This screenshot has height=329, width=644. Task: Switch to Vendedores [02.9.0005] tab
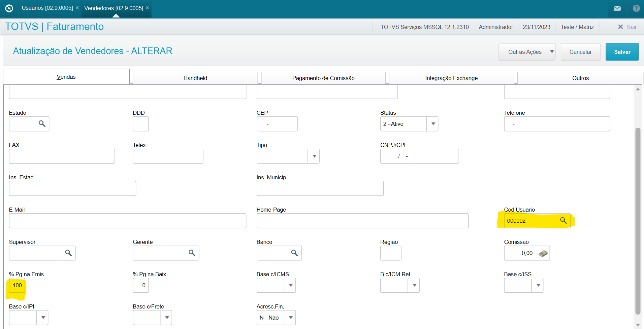click(x=114, y=8)
